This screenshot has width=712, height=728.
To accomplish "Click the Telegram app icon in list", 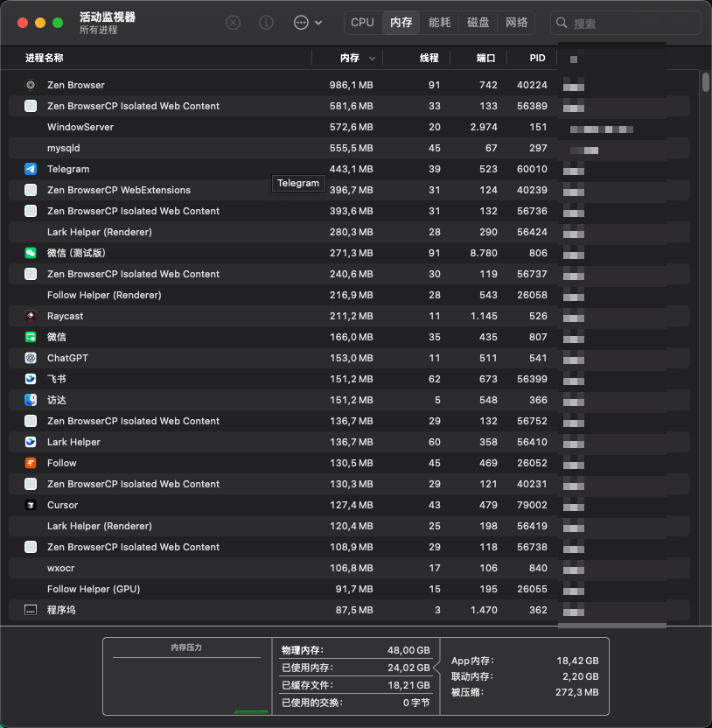I will click(31, 169).
